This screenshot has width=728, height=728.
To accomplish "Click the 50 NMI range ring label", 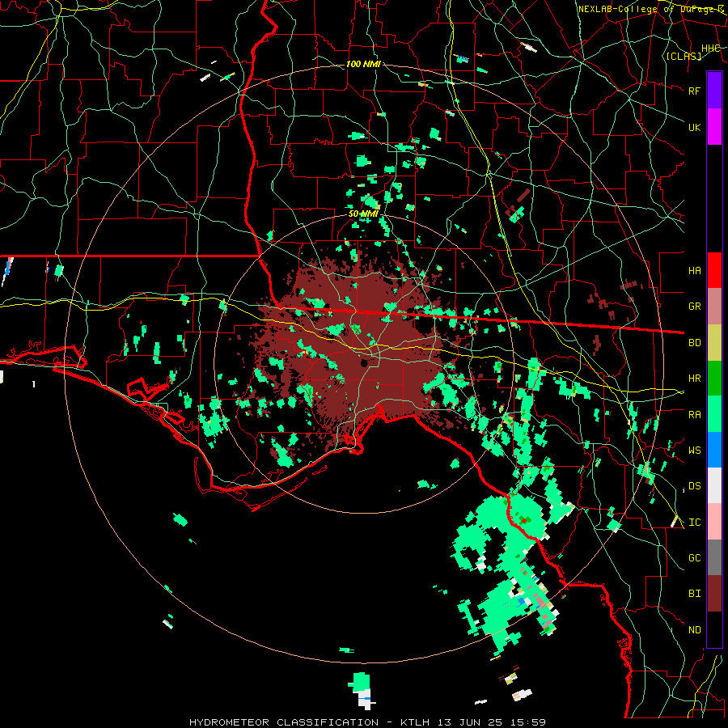I will (363, 214).
